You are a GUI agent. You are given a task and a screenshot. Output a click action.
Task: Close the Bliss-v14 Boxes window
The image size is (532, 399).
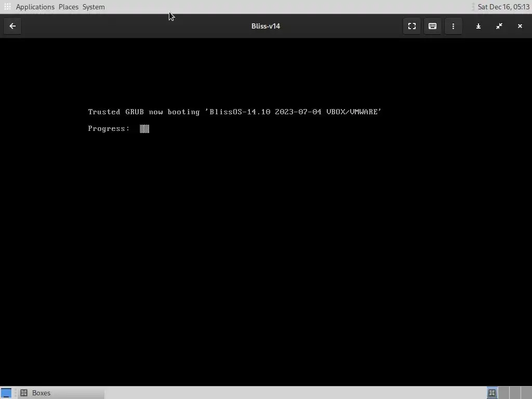(520, 26)
